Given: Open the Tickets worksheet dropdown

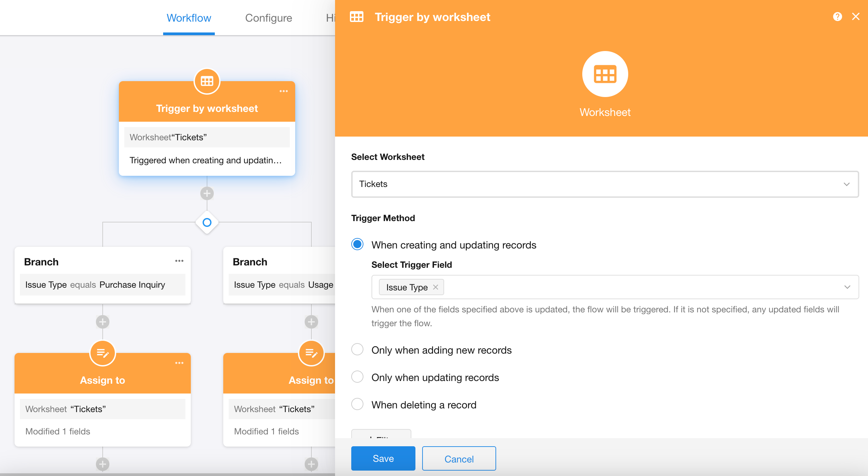Looking at the screenshot, I should 605,184.
